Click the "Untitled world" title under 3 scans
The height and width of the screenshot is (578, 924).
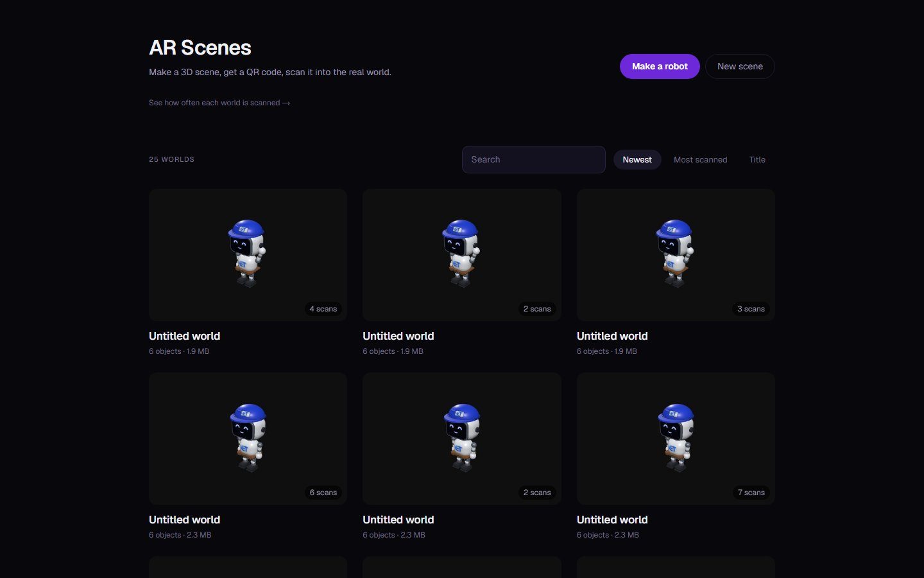tap(612, 336)
